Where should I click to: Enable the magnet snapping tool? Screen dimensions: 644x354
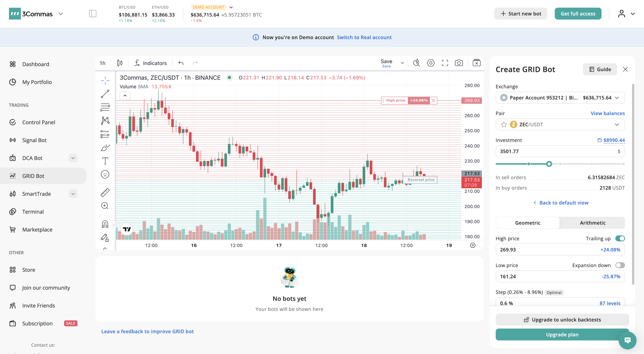pos(105,224)
